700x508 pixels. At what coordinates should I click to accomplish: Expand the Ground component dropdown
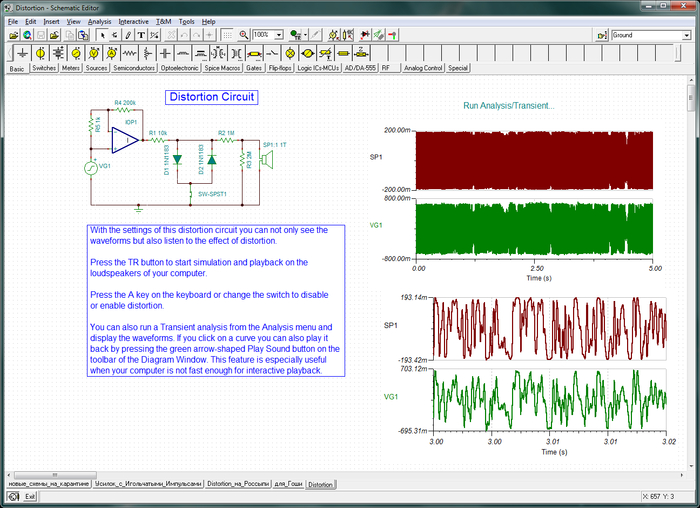point(686,35)
